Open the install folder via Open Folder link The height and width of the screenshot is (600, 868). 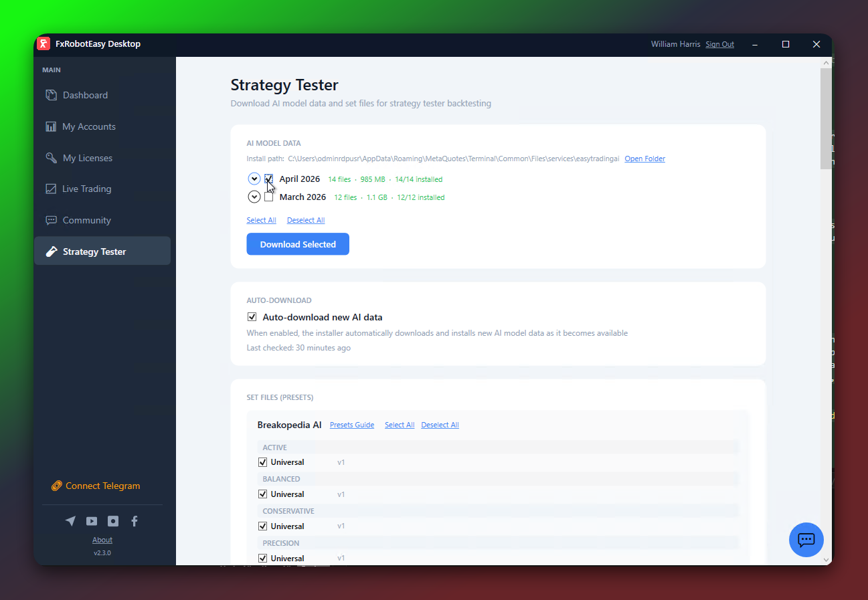click(x=644, y=159)
